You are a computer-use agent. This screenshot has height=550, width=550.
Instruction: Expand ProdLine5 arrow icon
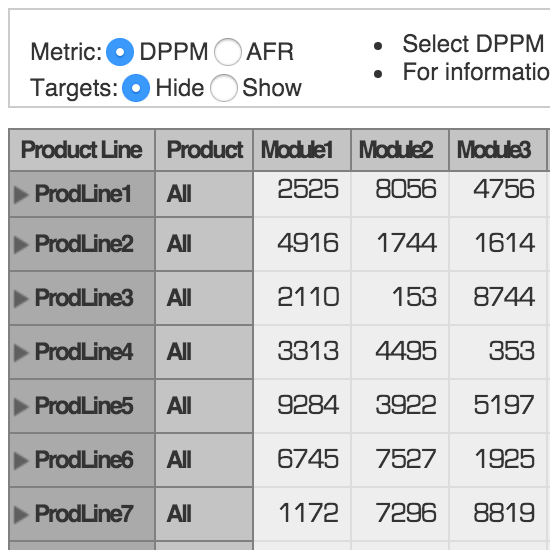pos(21,407)
